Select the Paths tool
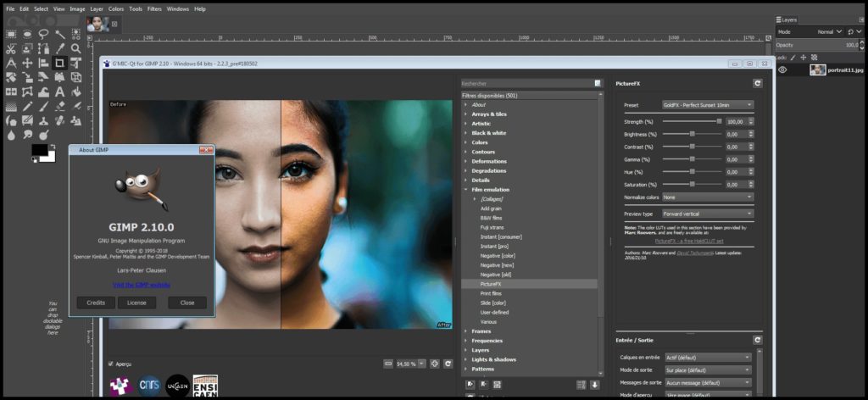The height and width of the screenshot is (400, 868). click(x=43, y=48)
